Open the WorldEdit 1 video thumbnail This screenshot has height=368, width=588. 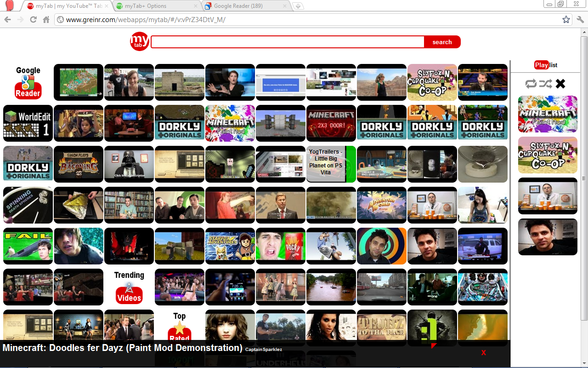point(28,123)
